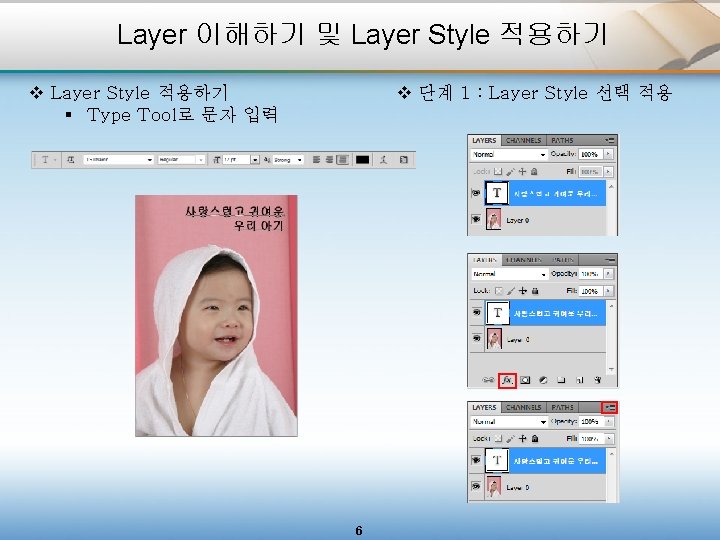Image resolution: width=720 pixels, height=540 pixels.
Task: Toggle lock all padlock in middle panel
Action: [x=535, y=291]
